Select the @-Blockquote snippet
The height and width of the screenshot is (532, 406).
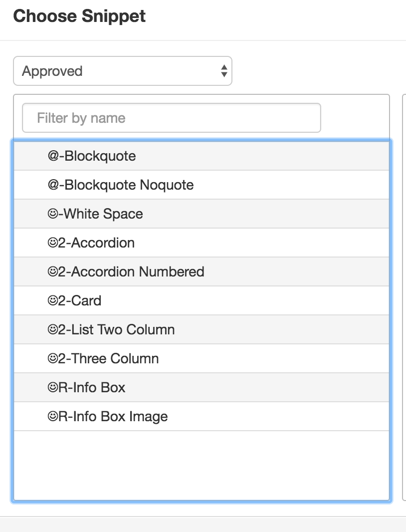pyautogui.click(x=202, y=156)
